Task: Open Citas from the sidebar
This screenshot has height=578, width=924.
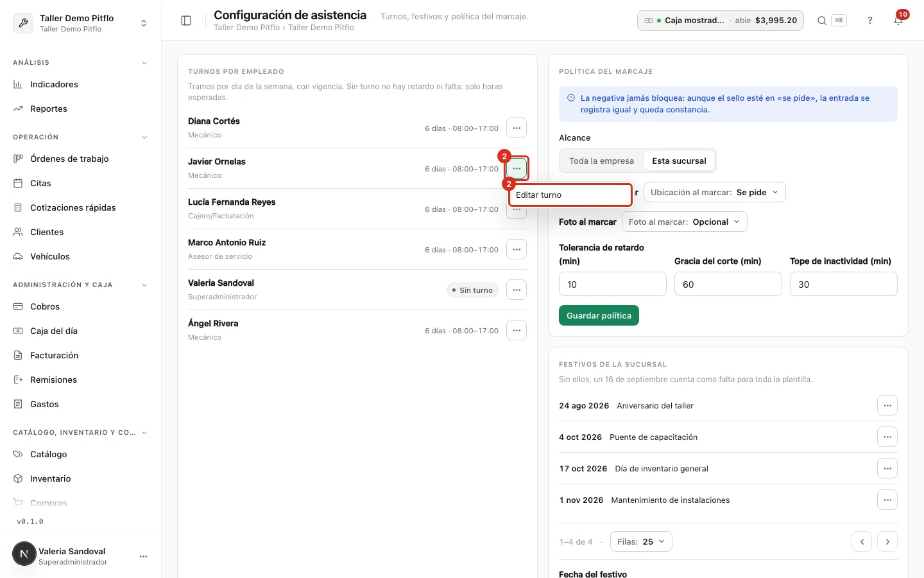Action: click(80, 183)
